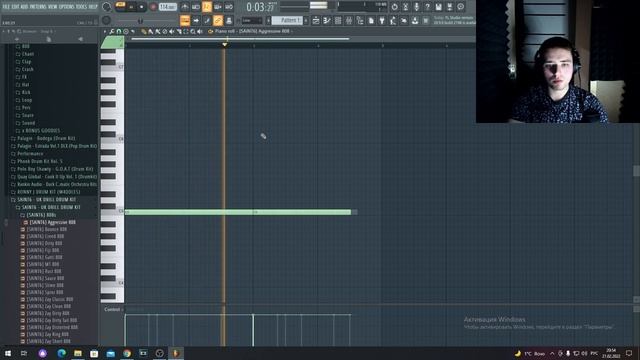Expand the Phonk Drum Kit folder

click(40, 162)
